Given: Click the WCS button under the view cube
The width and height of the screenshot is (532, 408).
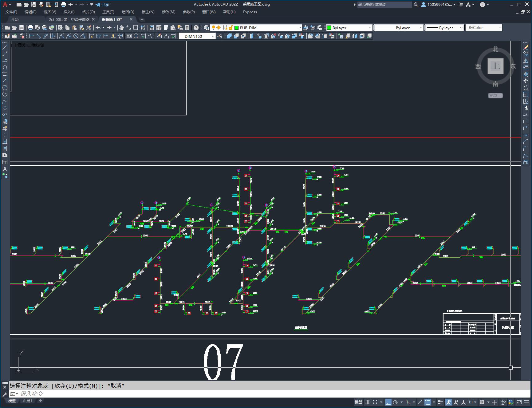Looking at the screenshot, I should pos(495,95).
